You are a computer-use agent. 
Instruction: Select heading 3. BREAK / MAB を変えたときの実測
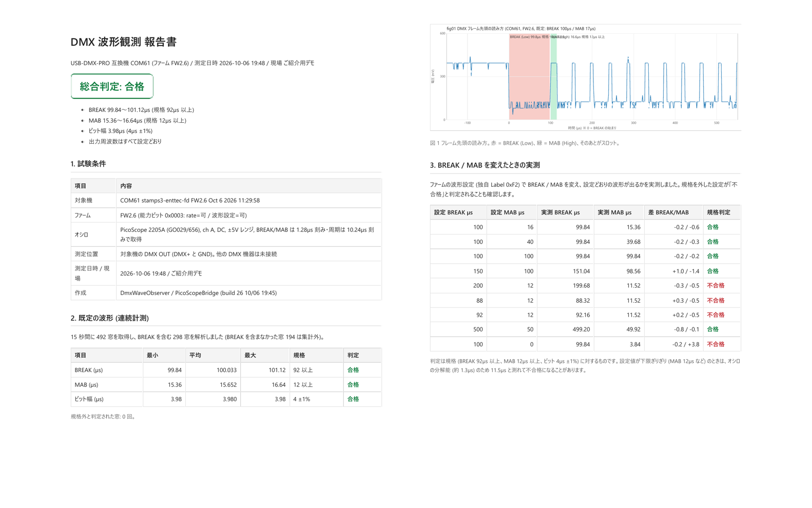click(x=485, y=165)
